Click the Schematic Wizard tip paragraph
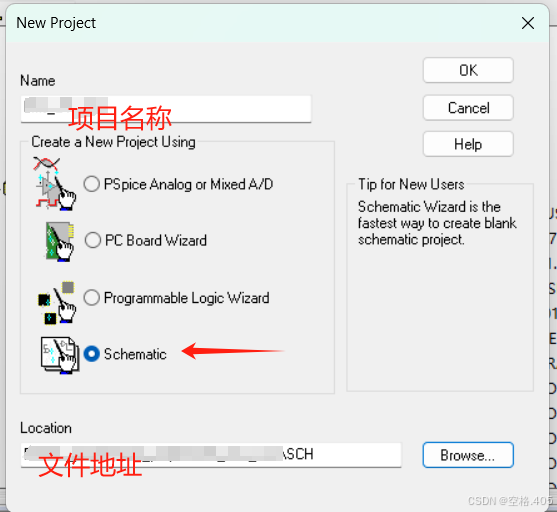Viewport: 557px width, 512px height. tap(437, 223)
